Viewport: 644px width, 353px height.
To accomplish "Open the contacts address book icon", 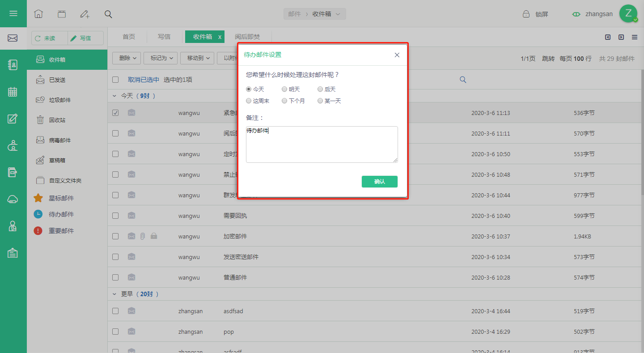I will pyautogui.click(x=13, y=65).
